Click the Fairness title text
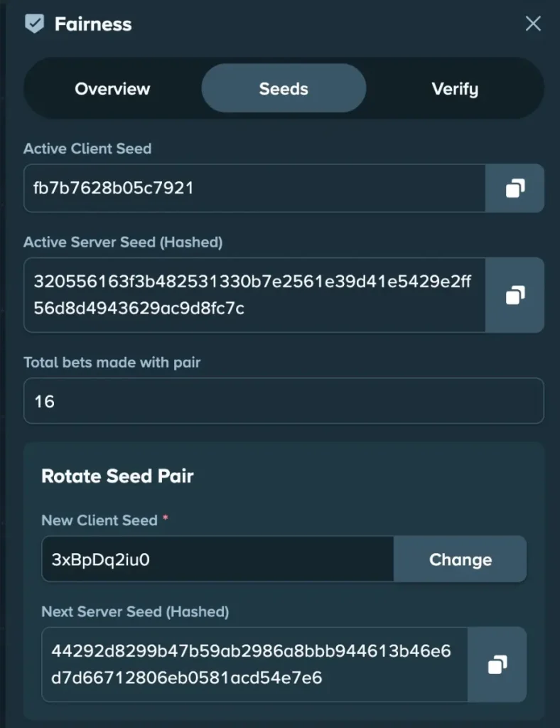The image size is (560, 728). [93, 24]
